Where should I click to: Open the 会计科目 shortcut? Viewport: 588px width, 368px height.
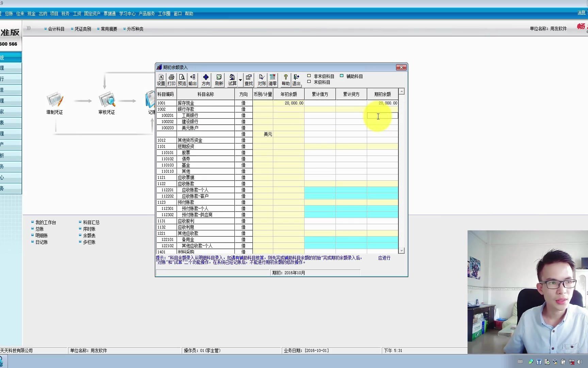[56, 29]
